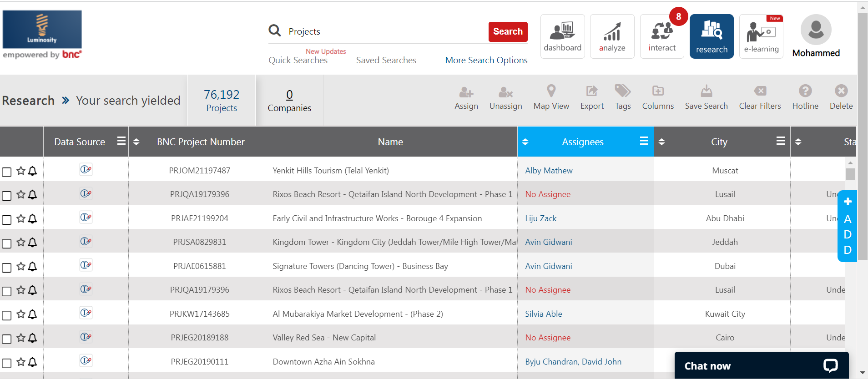The image size is (868, 380).
Task: Sort the Assignees column
Action: pos(525,142)
